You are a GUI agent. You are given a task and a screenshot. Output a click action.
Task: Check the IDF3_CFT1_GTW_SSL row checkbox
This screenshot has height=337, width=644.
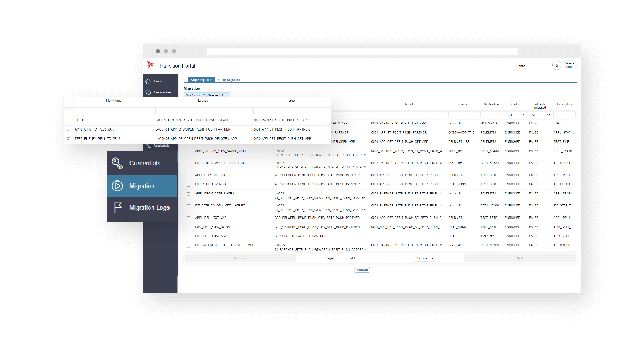click(189, 237)
